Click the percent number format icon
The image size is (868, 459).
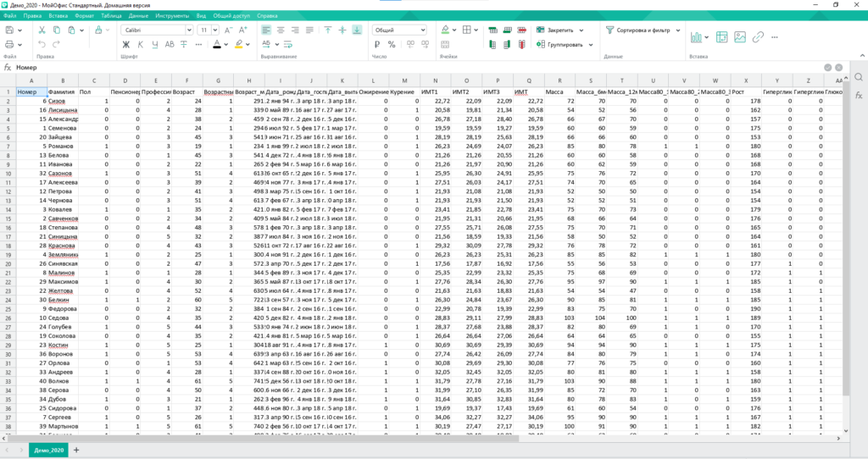(392, 44)
